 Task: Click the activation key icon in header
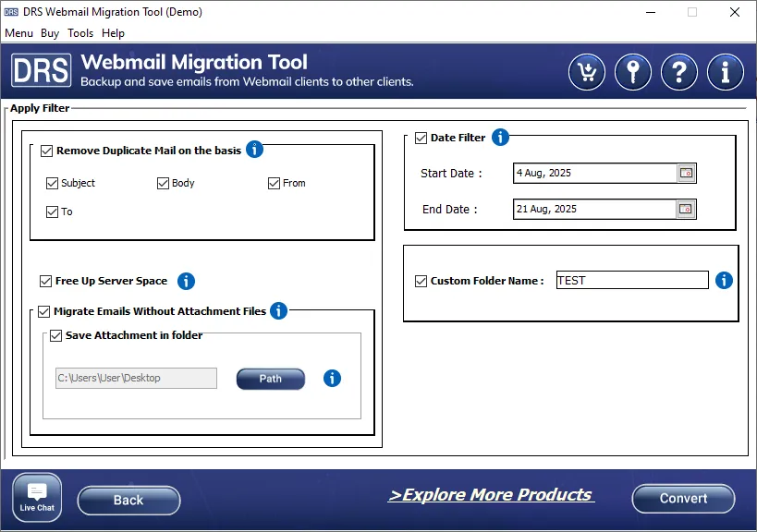(633, 72)
